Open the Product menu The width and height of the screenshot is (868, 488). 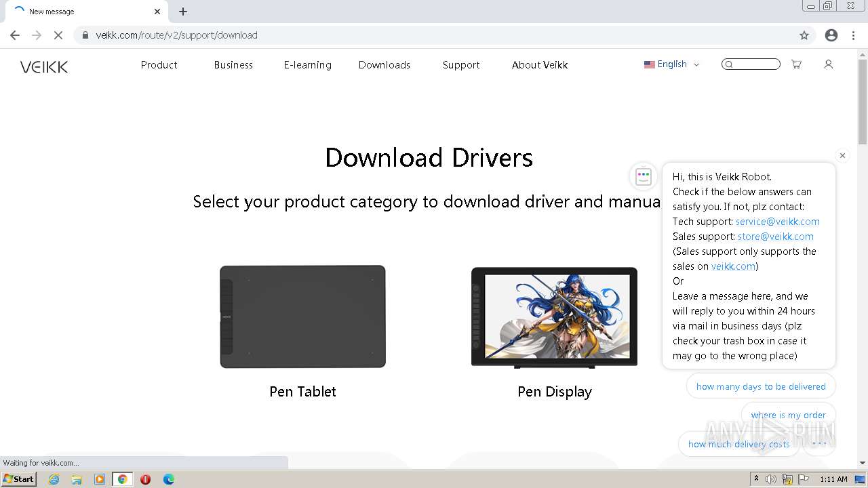pos(159,65)
